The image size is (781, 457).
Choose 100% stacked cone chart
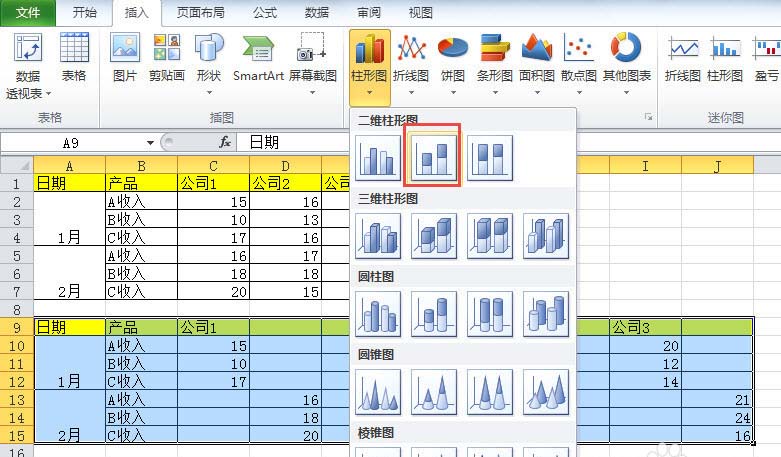pos(490,392)
